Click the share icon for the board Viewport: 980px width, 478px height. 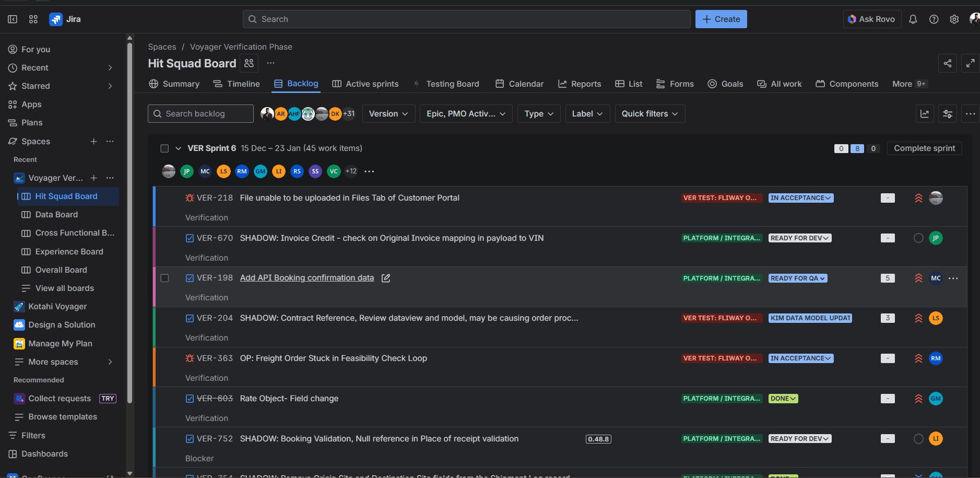948,63
